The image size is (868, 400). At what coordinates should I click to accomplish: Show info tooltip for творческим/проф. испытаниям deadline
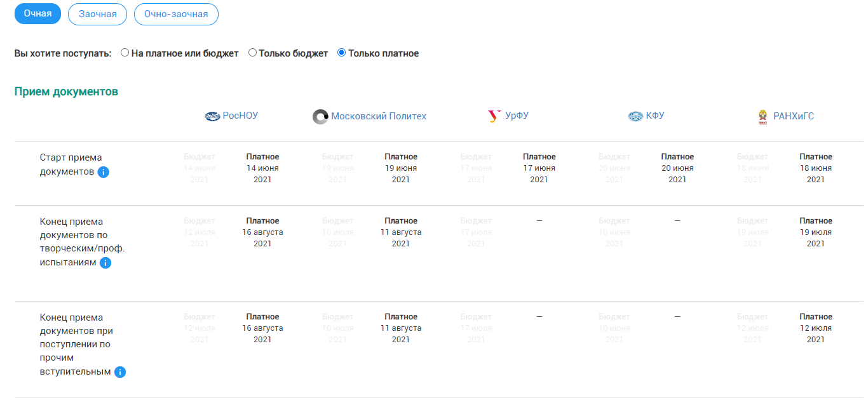tap(105, 263)
